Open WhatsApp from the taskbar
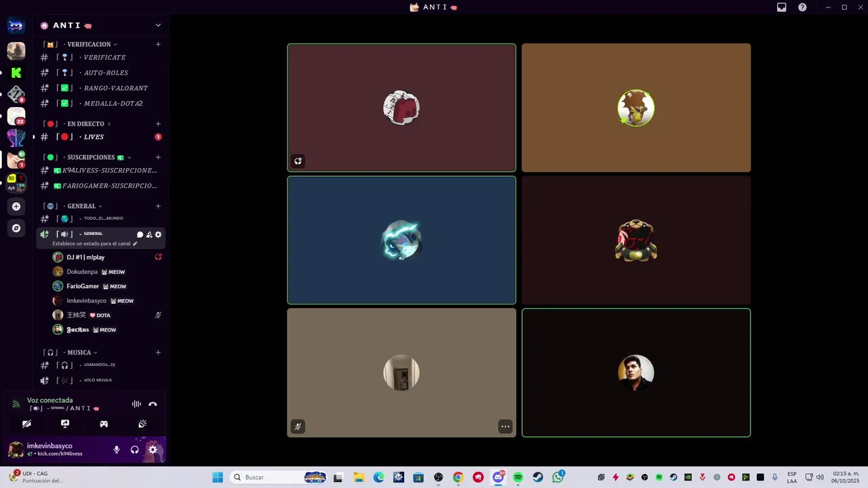 [x=557, y=477]
